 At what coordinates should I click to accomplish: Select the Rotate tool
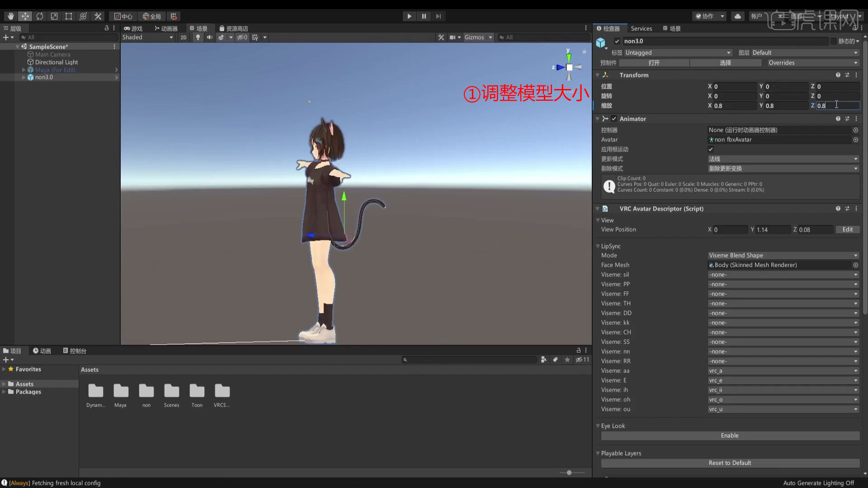(x=40, y=16)
